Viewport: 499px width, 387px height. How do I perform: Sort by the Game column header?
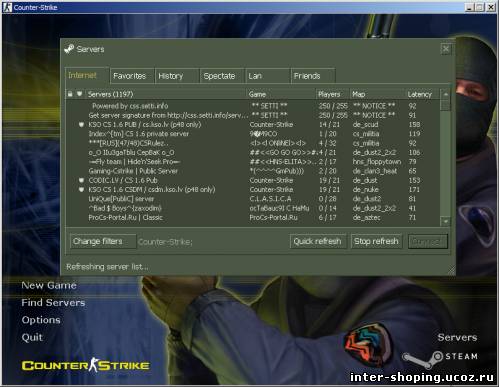click(x=281, y=94)
